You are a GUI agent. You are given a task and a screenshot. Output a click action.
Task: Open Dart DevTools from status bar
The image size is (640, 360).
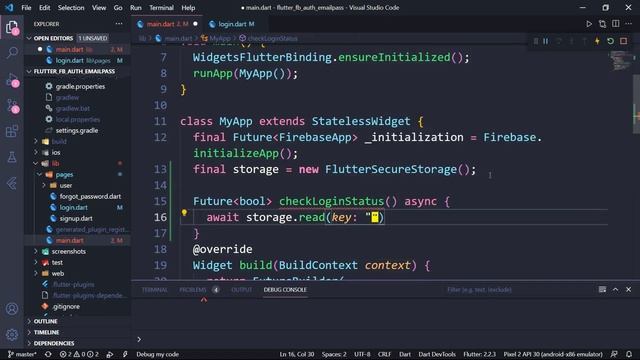click(437, 354)
